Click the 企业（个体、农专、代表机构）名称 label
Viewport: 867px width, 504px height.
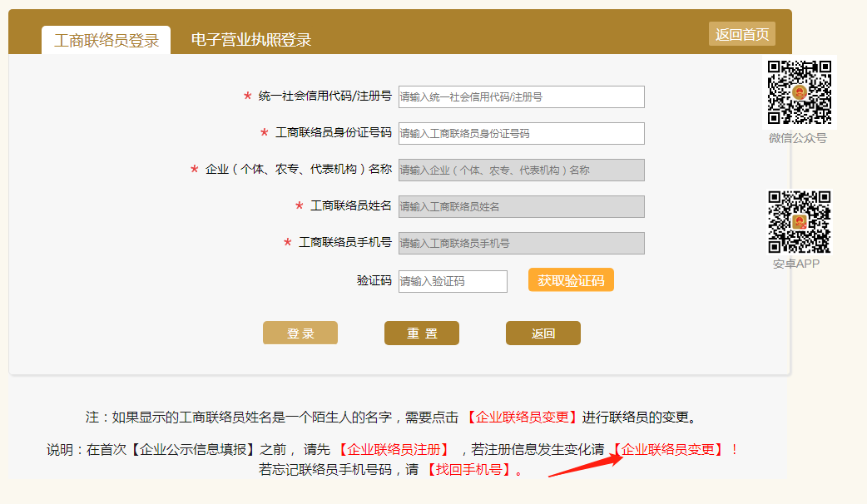point(299,169)
